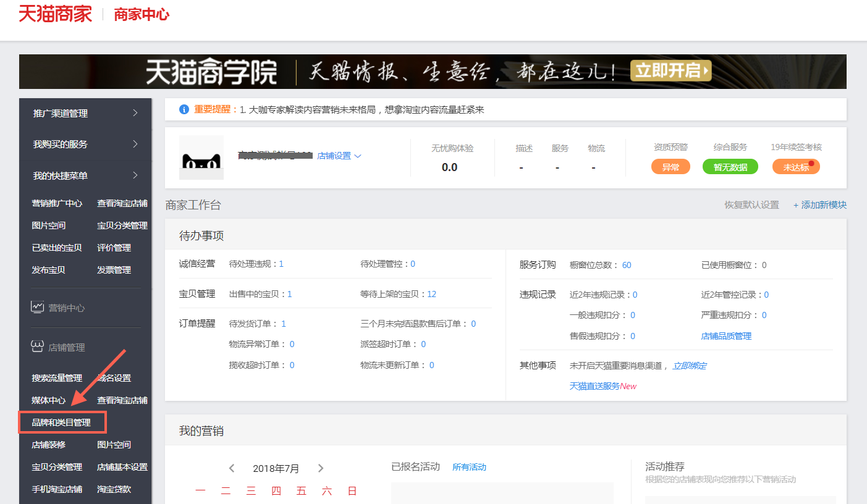Open 等待上架的宝贝 count 12
The height and width of the screenshot is (504, 867).
[x=431, y=294]
